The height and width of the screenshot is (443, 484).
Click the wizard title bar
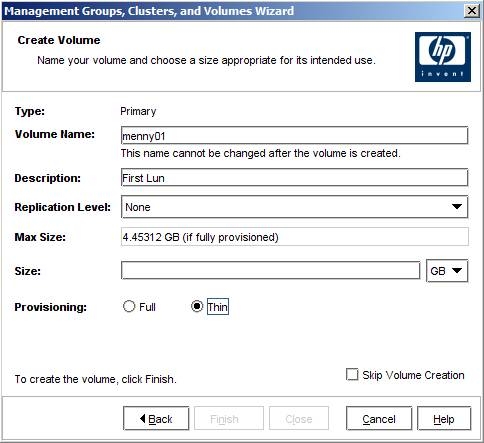[x=233, y=11]
